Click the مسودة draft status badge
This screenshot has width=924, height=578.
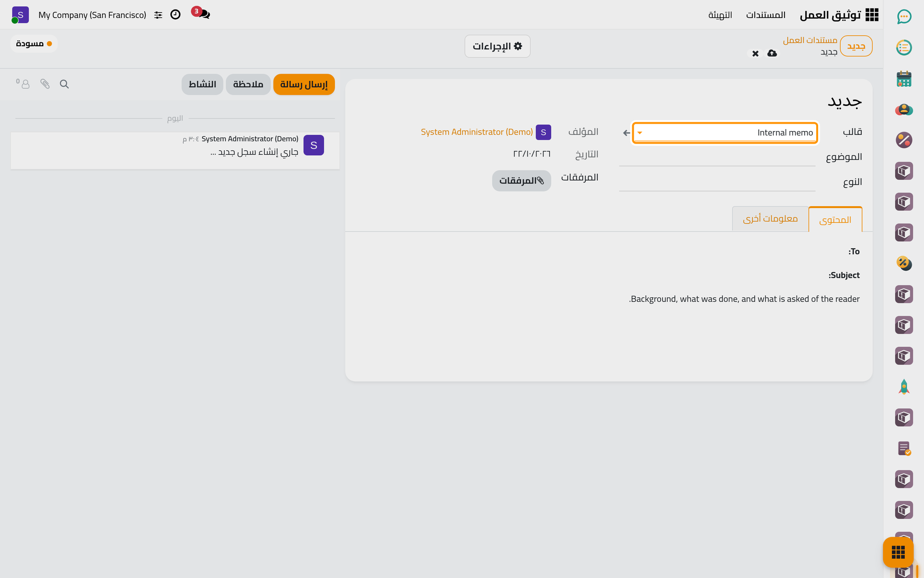click(x=34, y=44)
